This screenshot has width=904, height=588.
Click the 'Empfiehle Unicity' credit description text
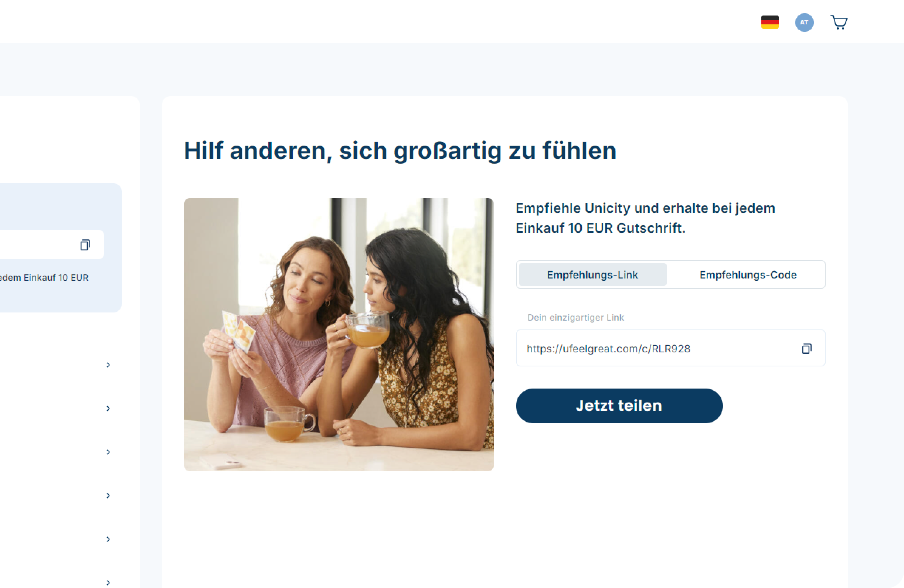click(x=645, y=218)
